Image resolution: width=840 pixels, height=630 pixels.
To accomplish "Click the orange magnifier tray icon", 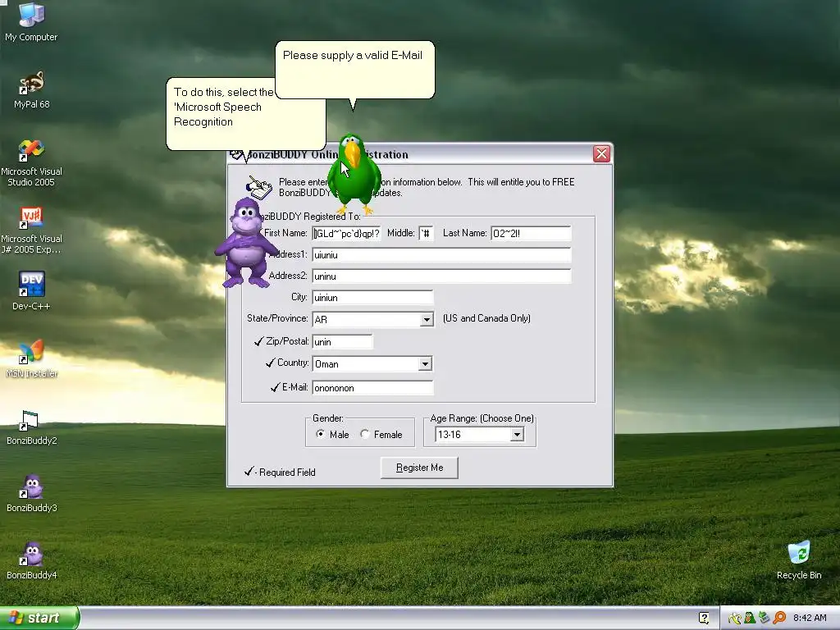I will pos(779,619).
